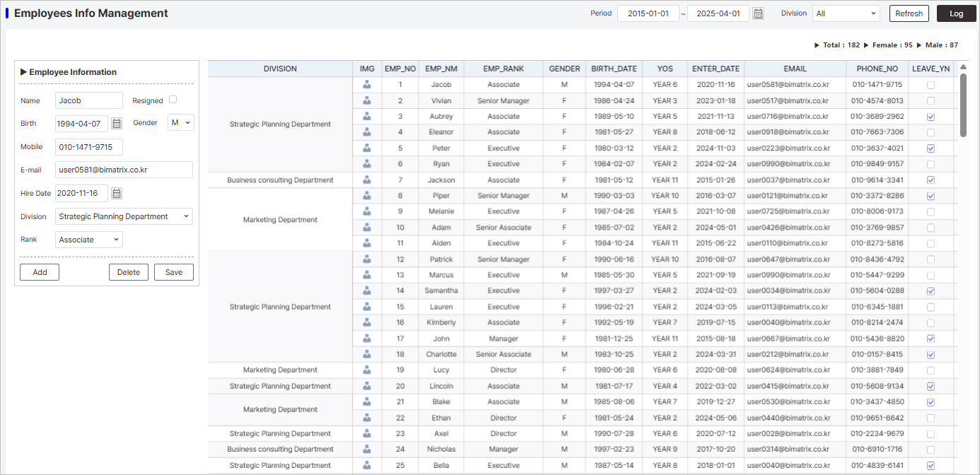Sort by the ENTER_DATE column header
980x475 pixels.
point(716,69)
